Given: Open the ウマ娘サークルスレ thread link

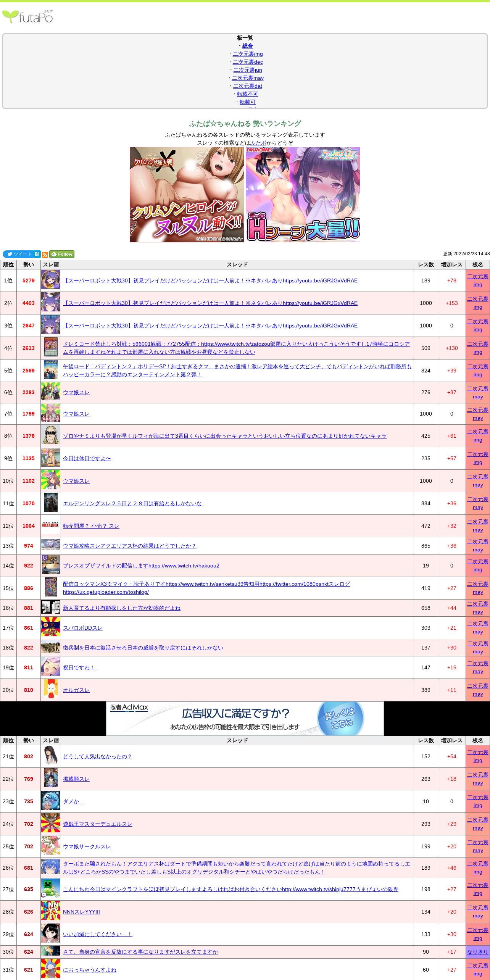Looking at the screenshot, I should click(87, 846).
